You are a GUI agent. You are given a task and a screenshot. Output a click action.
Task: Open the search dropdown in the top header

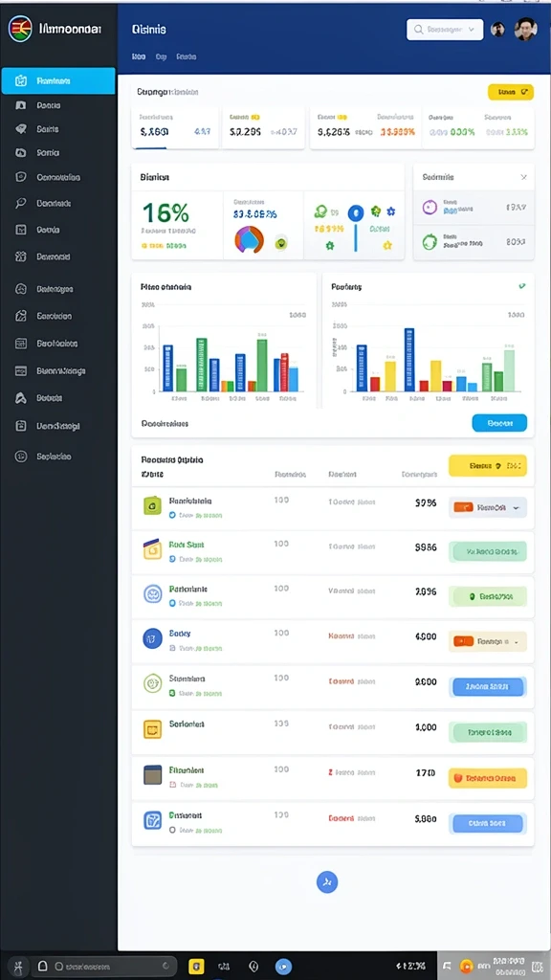click(x=445, y=30)
